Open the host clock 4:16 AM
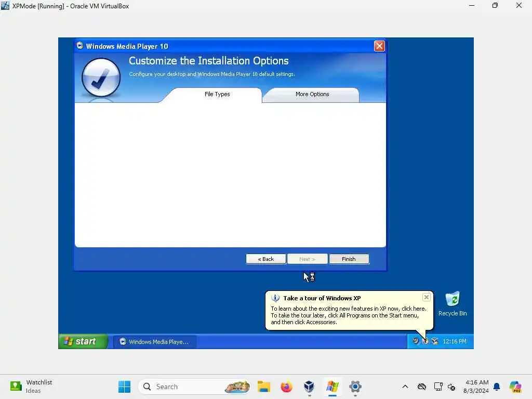 click(476, 387)
